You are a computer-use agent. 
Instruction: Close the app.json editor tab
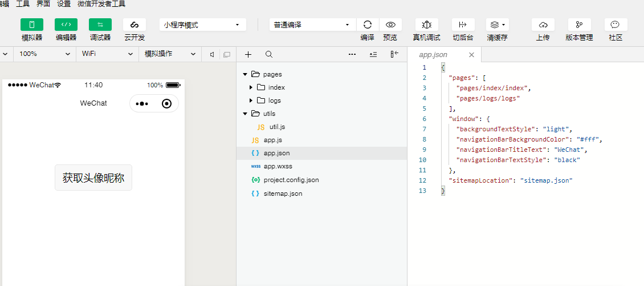coord(471,55)
